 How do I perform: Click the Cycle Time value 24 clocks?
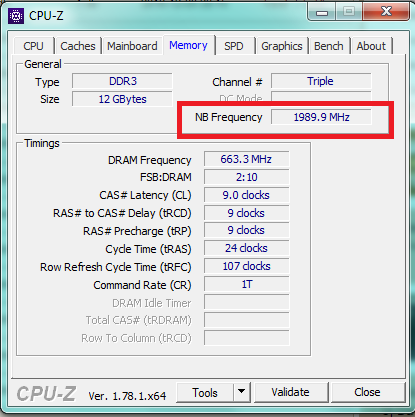(246, 248)
